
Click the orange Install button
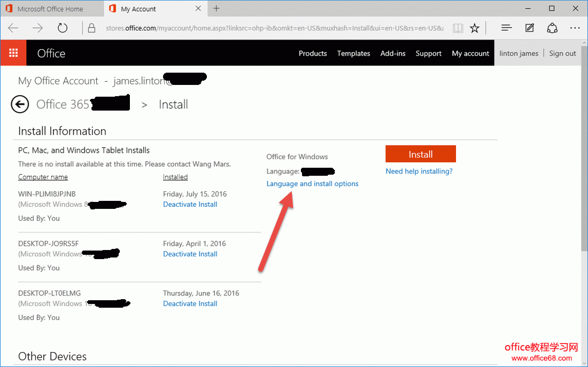pos(421,154)
